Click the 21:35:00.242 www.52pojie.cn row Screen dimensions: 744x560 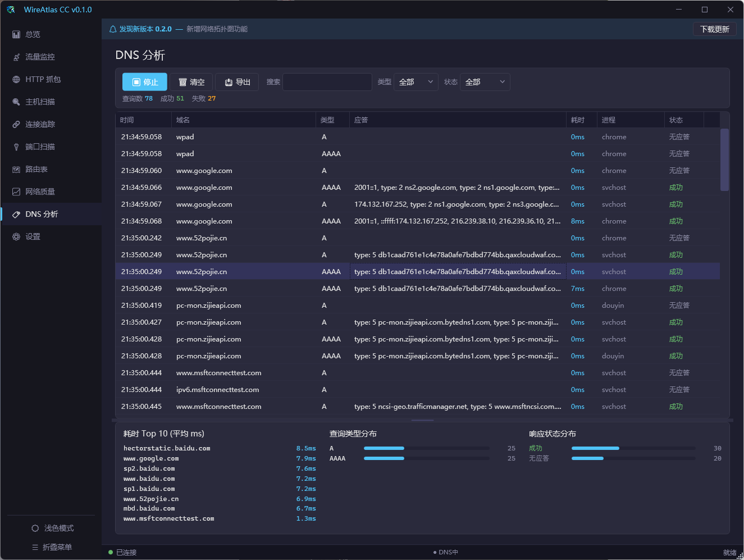tap(418, 238)
